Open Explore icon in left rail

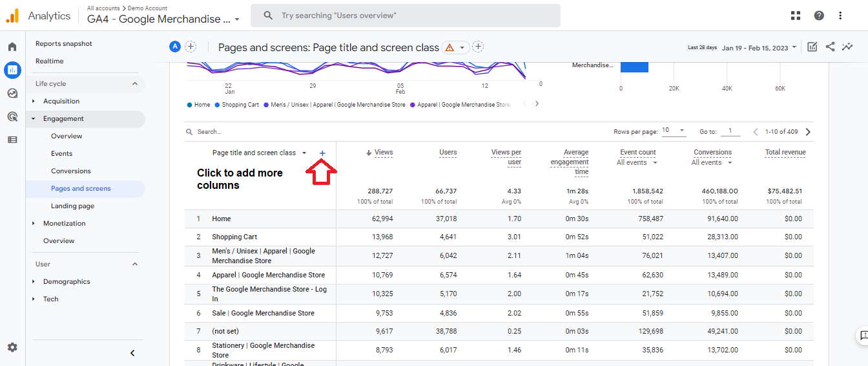(12, 93)
